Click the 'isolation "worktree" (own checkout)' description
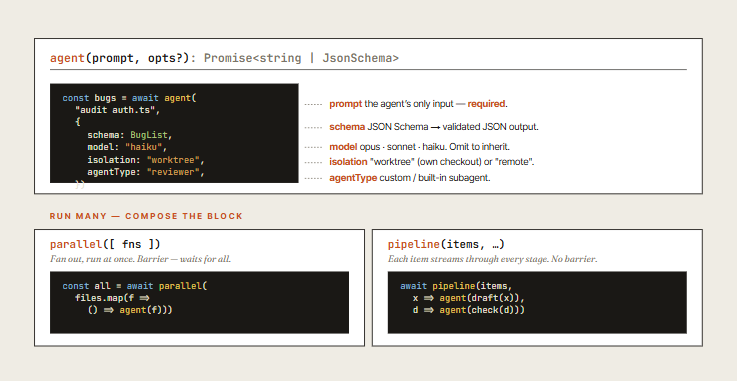This screenshot has width=737, height=381. (x=432, y=162)
